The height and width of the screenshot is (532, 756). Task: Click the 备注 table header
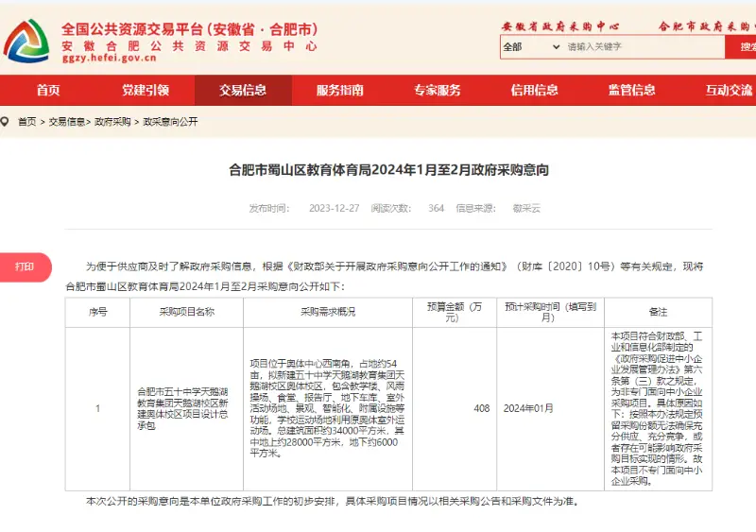(658, 312)
